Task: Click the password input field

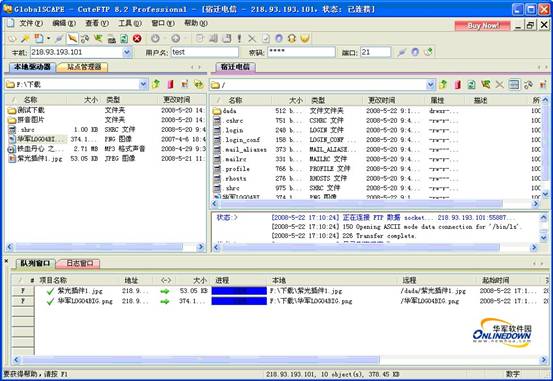Action: coord(301,52)
